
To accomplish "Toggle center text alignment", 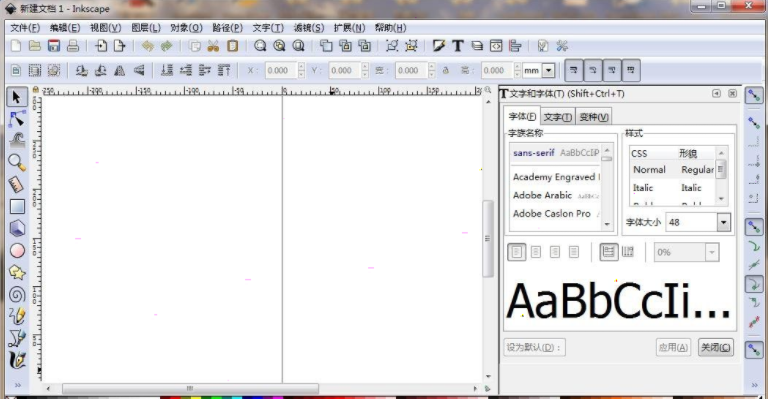I will point(536,252).
